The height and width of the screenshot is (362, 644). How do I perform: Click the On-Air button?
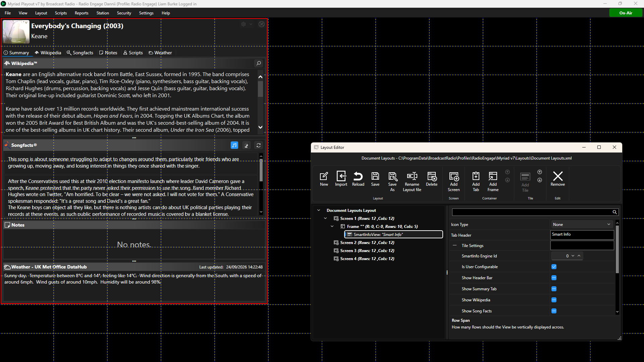point(626,13)
